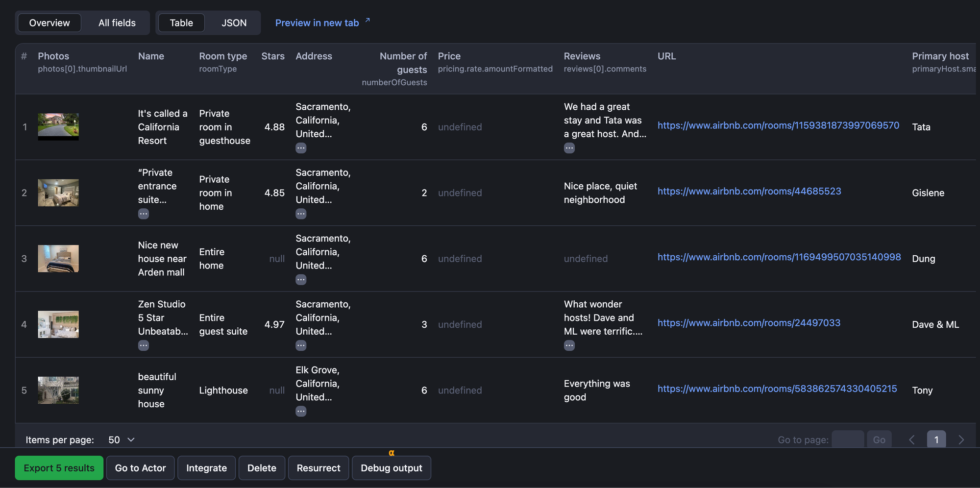Click the Resurrect button
Screen dimensions: 980x488
tap(318, 468)
